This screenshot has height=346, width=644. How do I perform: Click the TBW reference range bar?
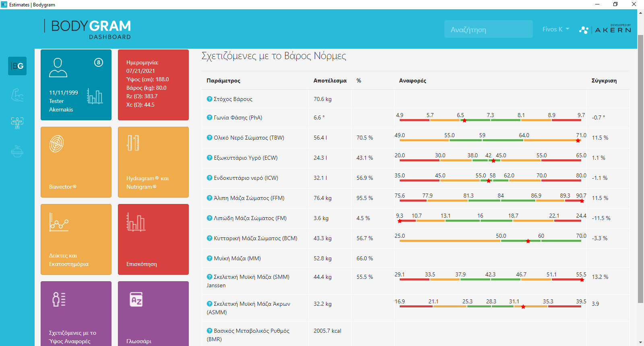[490, 140]
